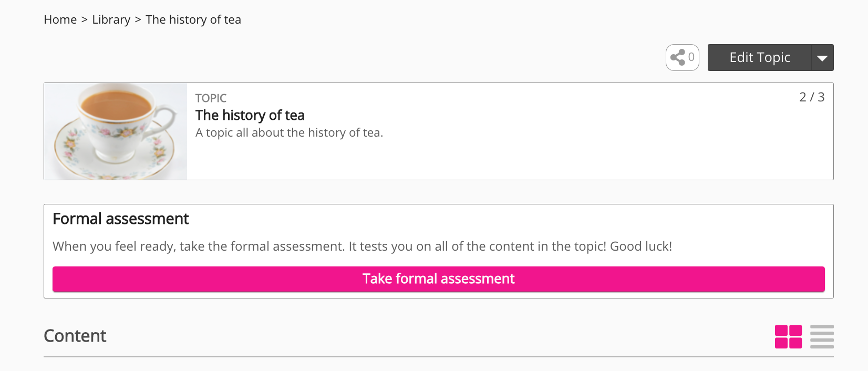Switch to grid view for Content
The width and height of the screenshot is (868, 371).
pos(788,337)
